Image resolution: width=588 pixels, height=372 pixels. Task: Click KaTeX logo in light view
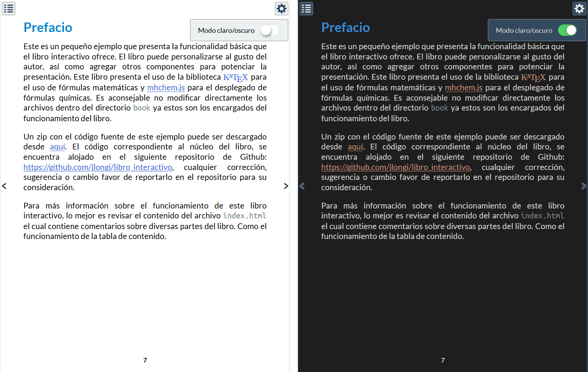[235, 77]
